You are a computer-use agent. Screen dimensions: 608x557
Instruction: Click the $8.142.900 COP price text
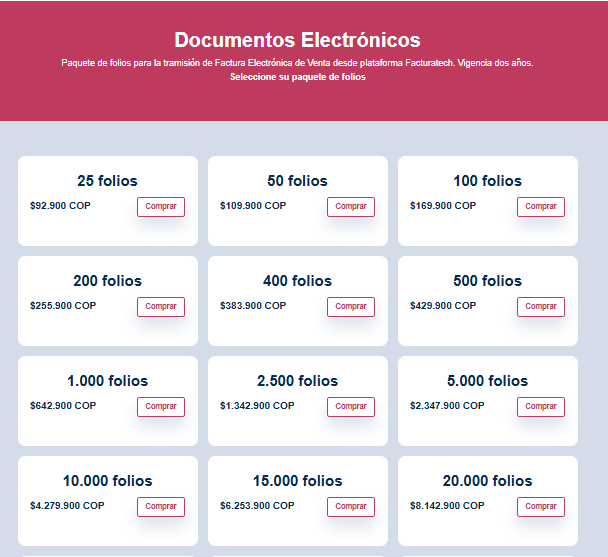coord(447,506)
